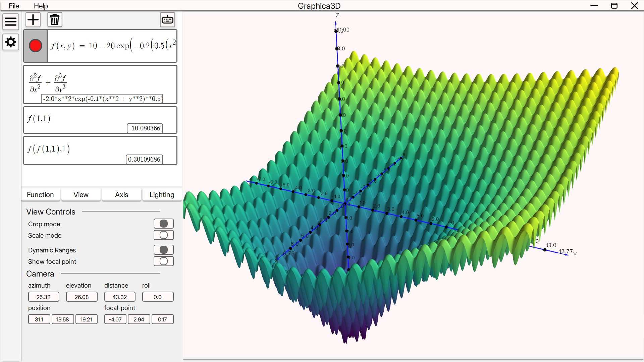
Task: Click focal-point field showing -4.07
Action: (115, 319)
